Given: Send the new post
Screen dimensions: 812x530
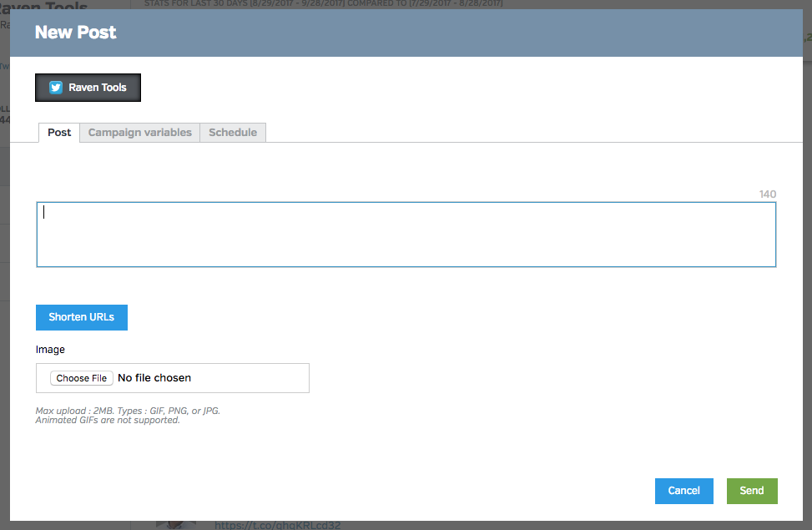Looking at the screenshot, I should point(751,491).
